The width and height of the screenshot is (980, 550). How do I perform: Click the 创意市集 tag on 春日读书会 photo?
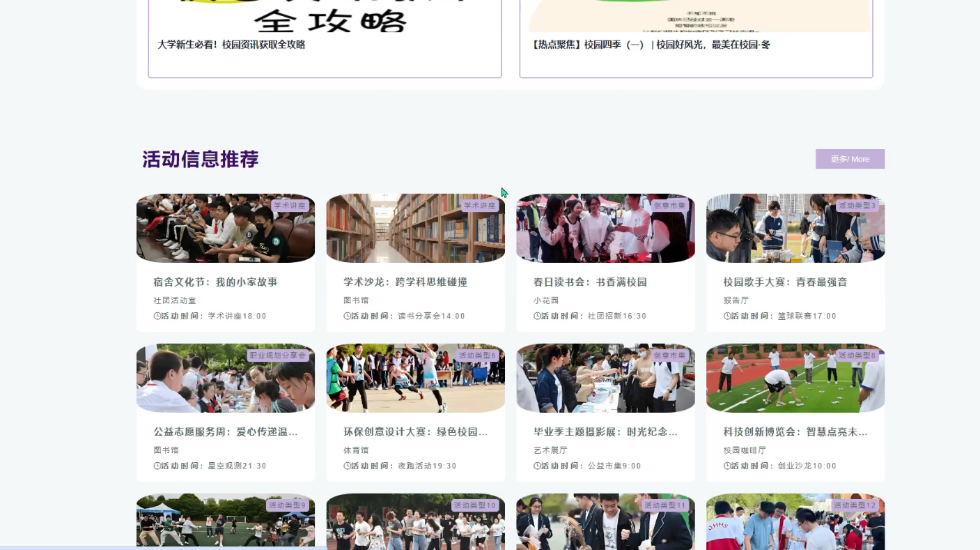(670, 206)
